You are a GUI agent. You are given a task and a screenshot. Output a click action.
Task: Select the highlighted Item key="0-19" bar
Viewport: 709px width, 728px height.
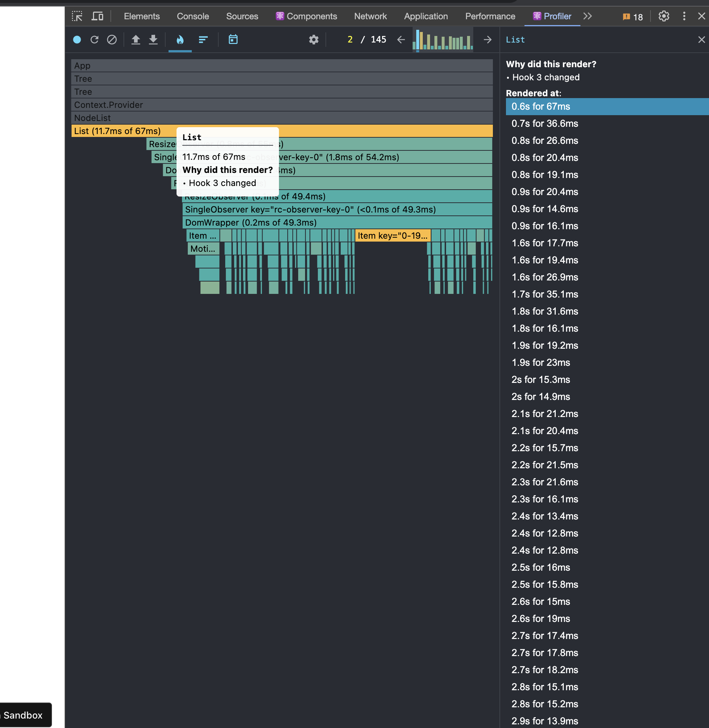[x=393, y=236]
